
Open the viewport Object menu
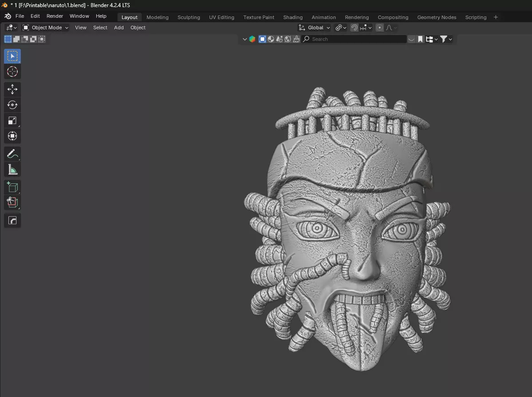tap(138, 28)
